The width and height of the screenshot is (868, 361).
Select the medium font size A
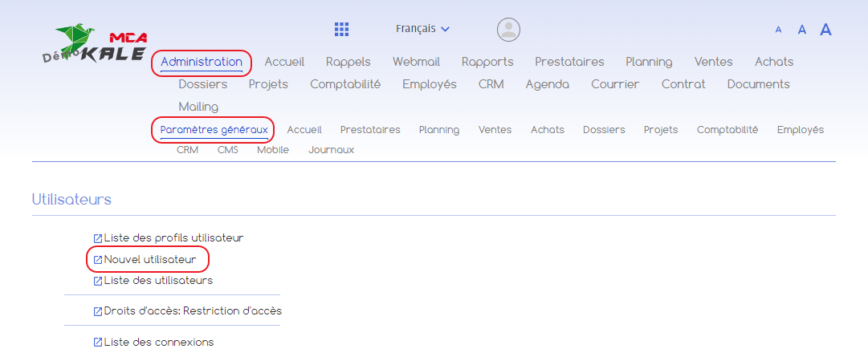point(801,30)
